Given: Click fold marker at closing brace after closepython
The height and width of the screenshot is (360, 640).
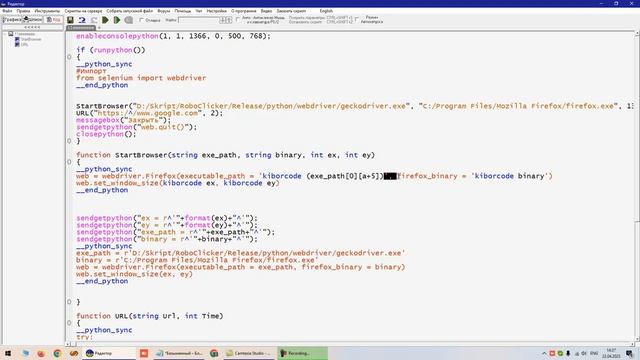Looking at the screenshot, I should pos(69,141).
